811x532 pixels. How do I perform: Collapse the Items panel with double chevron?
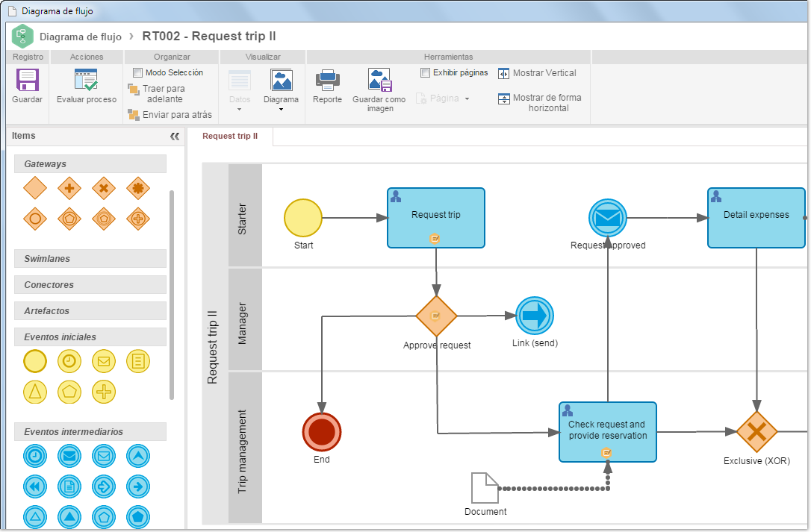(175, 137)
